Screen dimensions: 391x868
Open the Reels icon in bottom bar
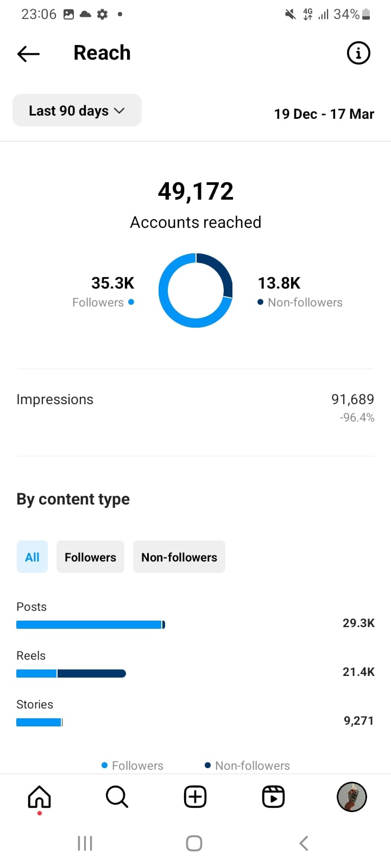[273, 797]
